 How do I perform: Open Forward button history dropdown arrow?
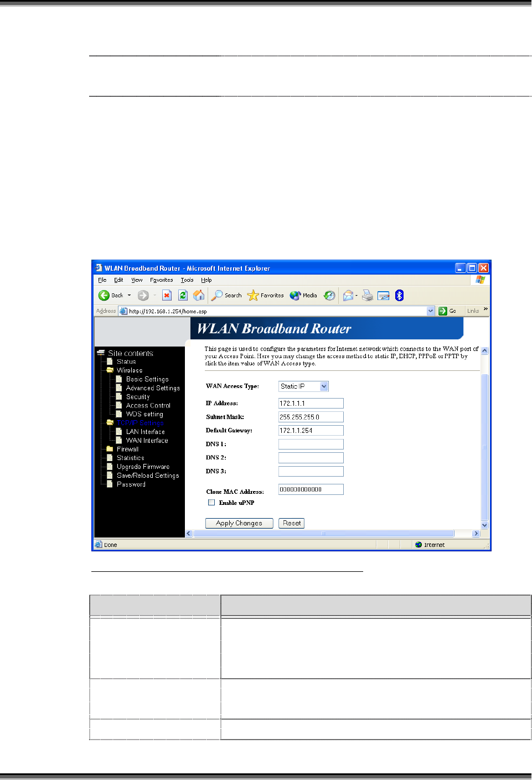(x=154, y=296)
